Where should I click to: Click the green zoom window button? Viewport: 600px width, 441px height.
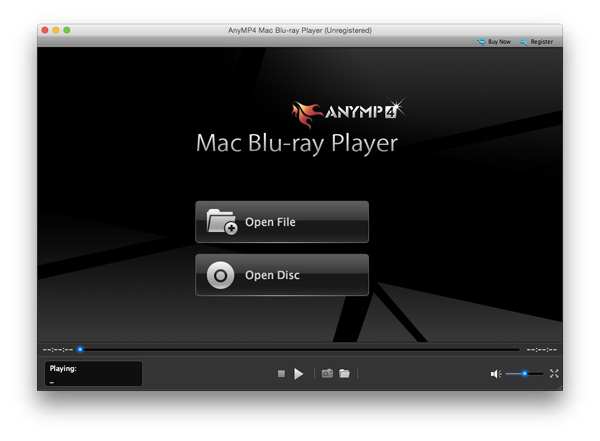click(67, 30)
